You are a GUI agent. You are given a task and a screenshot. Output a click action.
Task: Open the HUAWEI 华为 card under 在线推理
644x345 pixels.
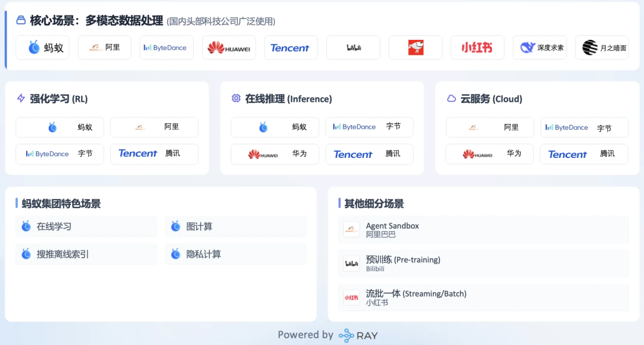point(275,154)
